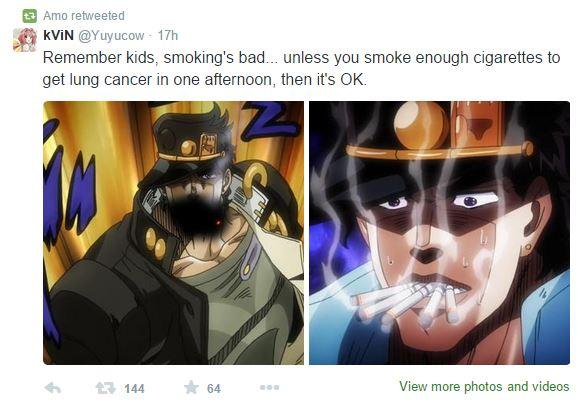Open the @Yuyucow handle
This screenshot has height=406, width=582.
111,36
